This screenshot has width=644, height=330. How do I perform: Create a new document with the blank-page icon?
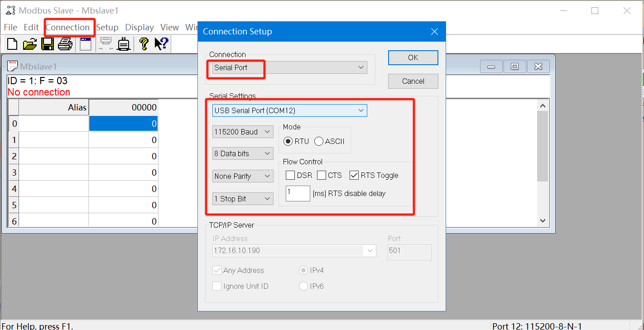(12, 44)
